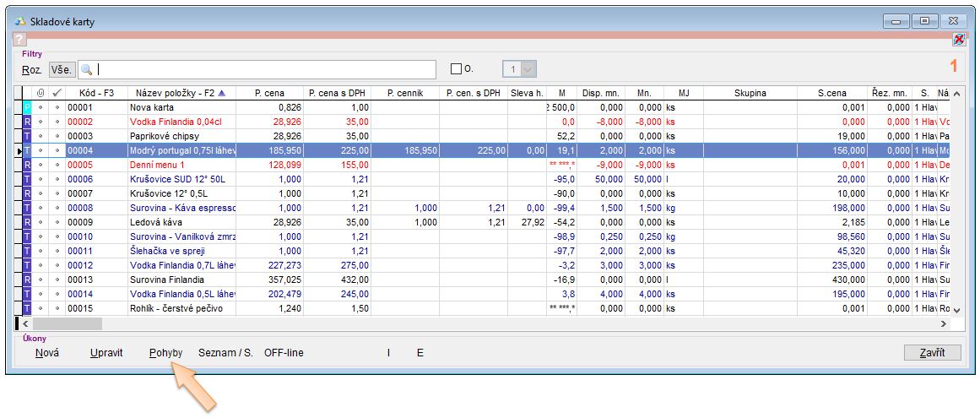Click the paperclip attachment column header icon
Screen dimensions: 980x418
coord(40,93)
